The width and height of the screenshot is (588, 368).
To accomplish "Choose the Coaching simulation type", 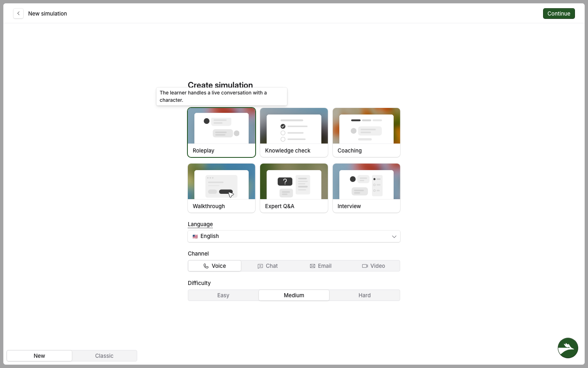I will click(366, 132).
